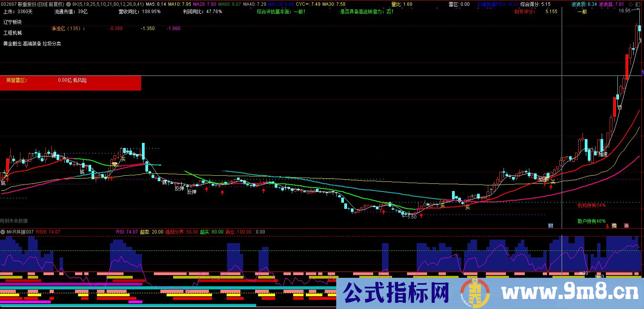This screenshot has width=644, height=309.
Task: Click the -1.350 net flow value
Action: point(148,29)
